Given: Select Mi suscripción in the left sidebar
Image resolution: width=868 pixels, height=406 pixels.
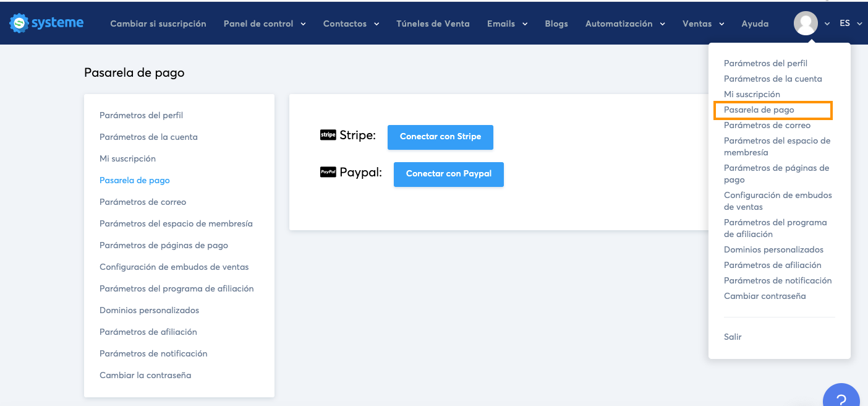Looking at the screenshot, I should pos(127,158).
